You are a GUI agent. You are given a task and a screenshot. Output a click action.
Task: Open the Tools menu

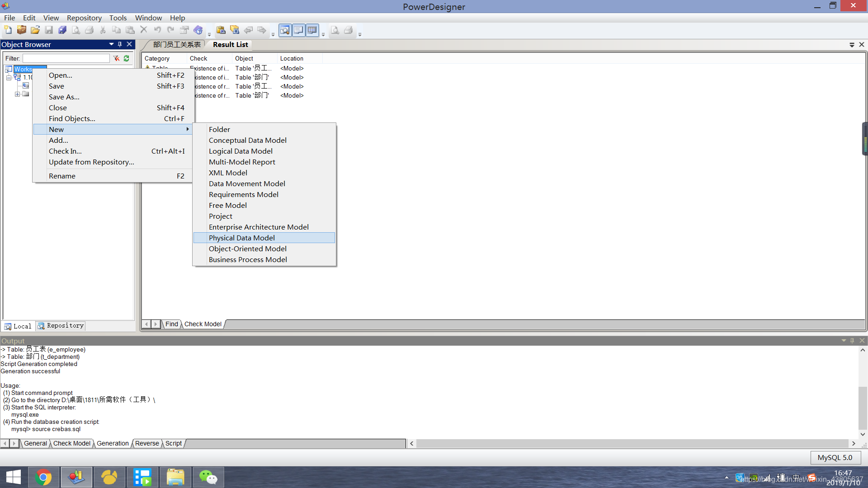coord(118,18)
